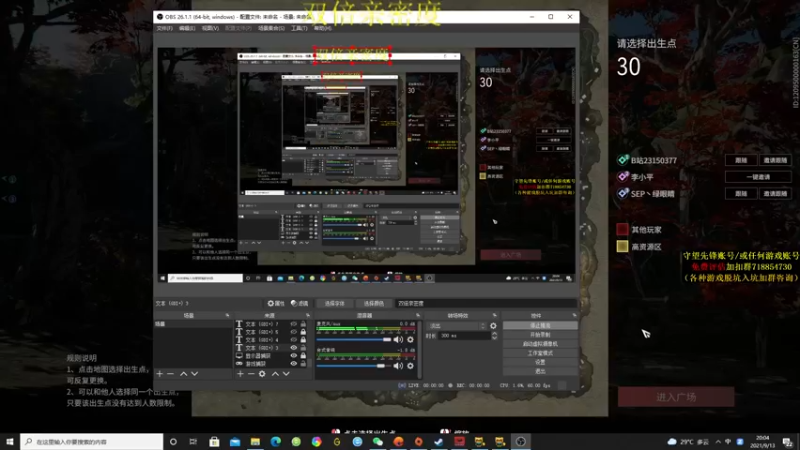The height and width of the screenshot is (450, 800).
Task: Pop out the 转场特效 dock panel
Action: point(494,315)
